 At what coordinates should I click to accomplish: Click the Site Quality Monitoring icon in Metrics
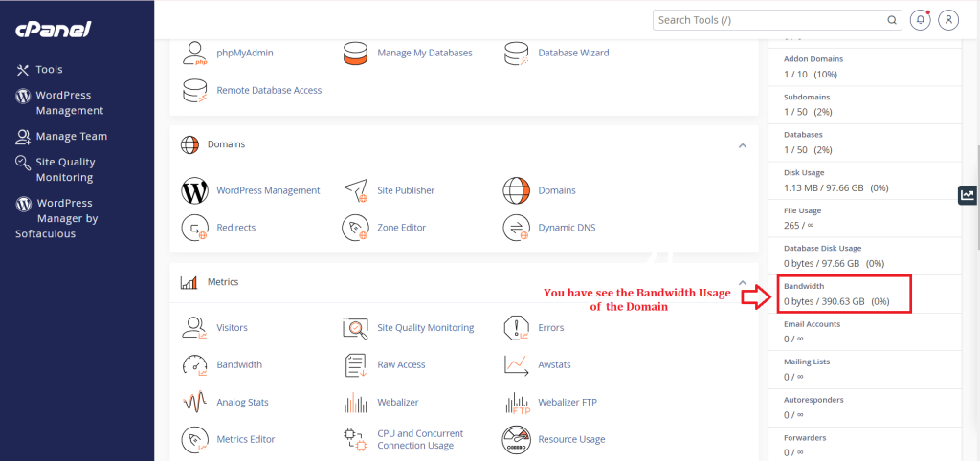[356, 328]
